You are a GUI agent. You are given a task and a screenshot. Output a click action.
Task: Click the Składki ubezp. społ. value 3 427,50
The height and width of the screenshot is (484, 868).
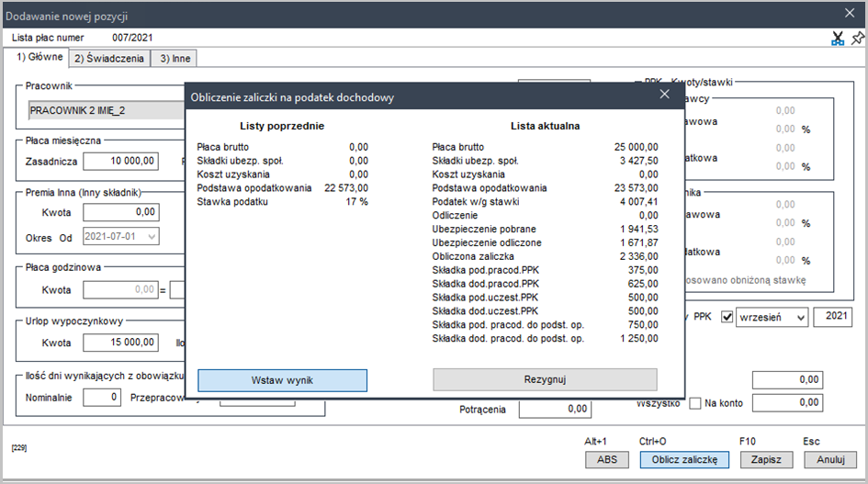click(638, 161)
